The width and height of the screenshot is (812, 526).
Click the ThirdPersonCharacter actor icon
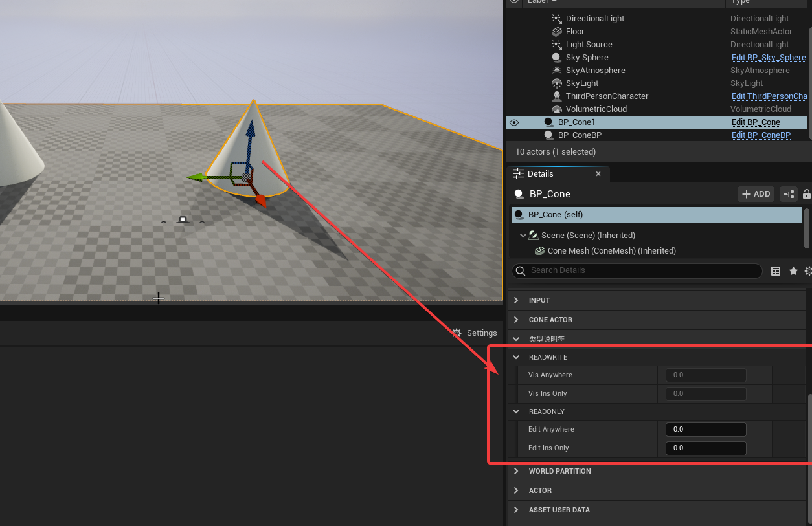(556, 96)
